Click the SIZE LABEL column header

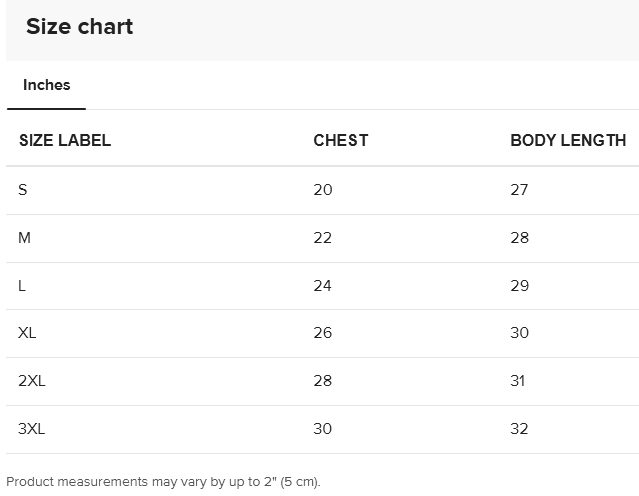64,141
